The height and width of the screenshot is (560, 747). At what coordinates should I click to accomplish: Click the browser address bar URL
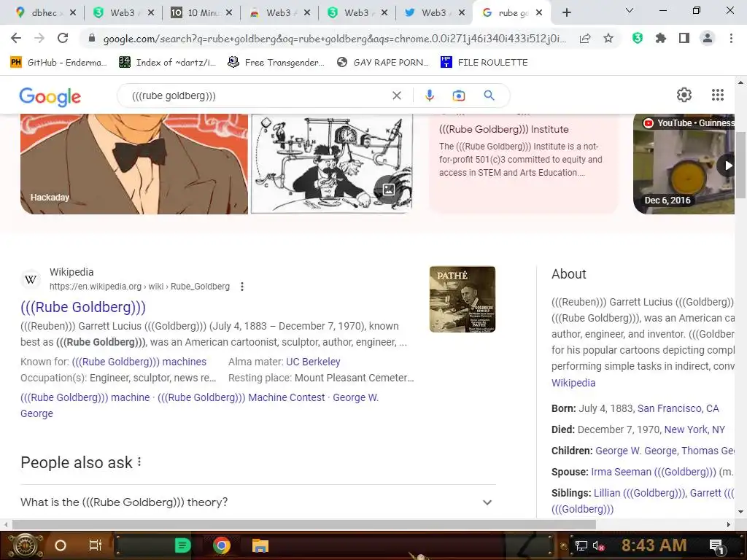coord(334,39)
